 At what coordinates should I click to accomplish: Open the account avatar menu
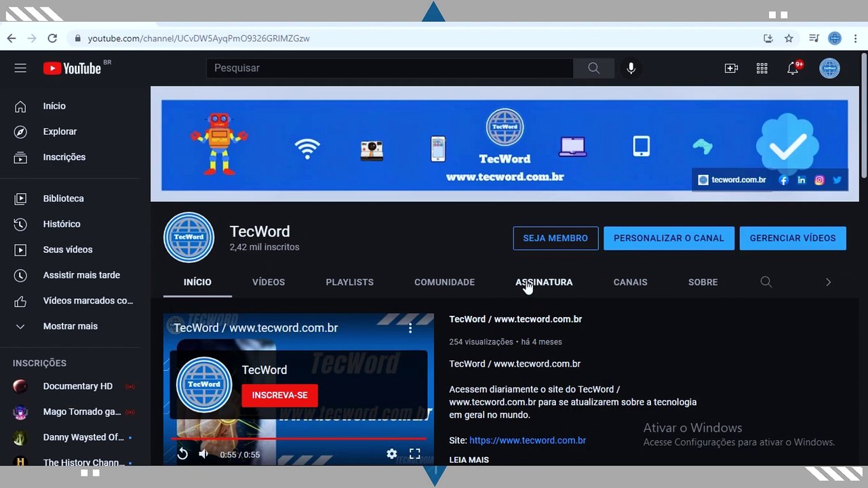tap(829, 68)
